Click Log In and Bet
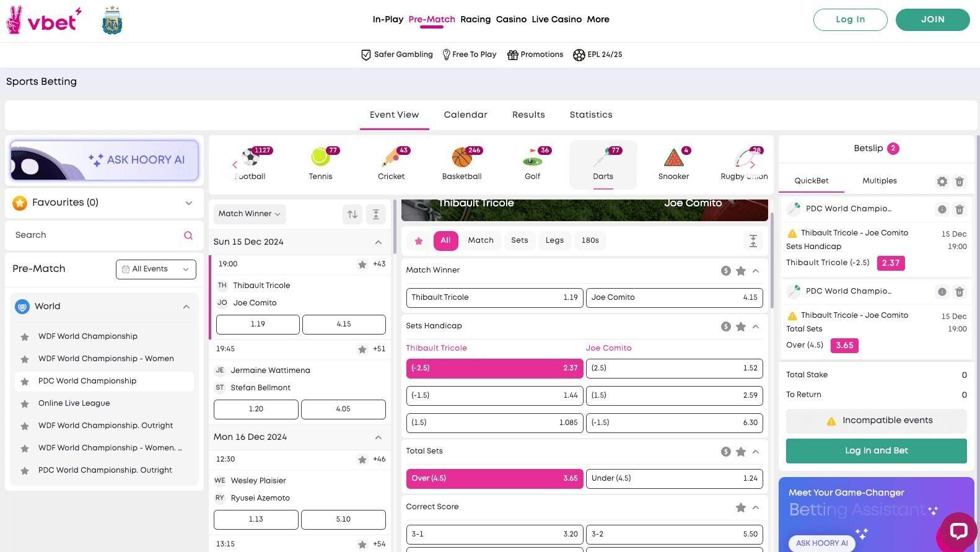Image resolution: width=980 pixels, height=552 pixels. (x=876, y=451)
